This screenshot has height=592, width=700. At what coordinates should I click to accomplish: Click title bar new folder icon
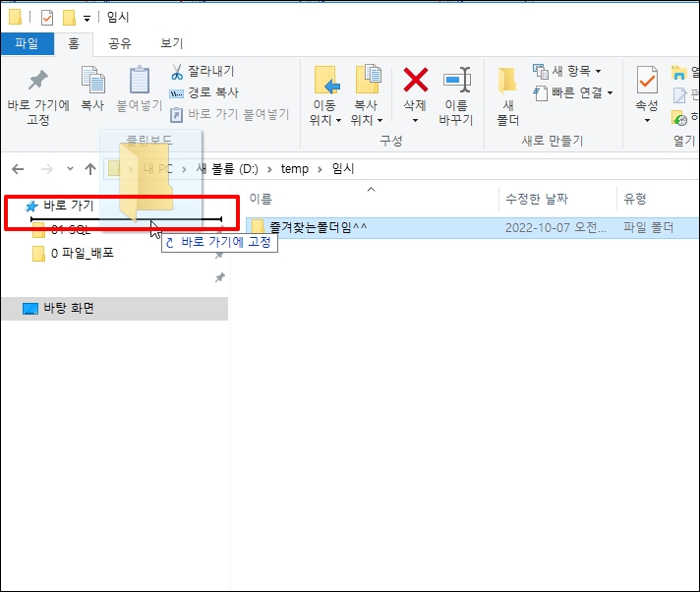point(69,18)
